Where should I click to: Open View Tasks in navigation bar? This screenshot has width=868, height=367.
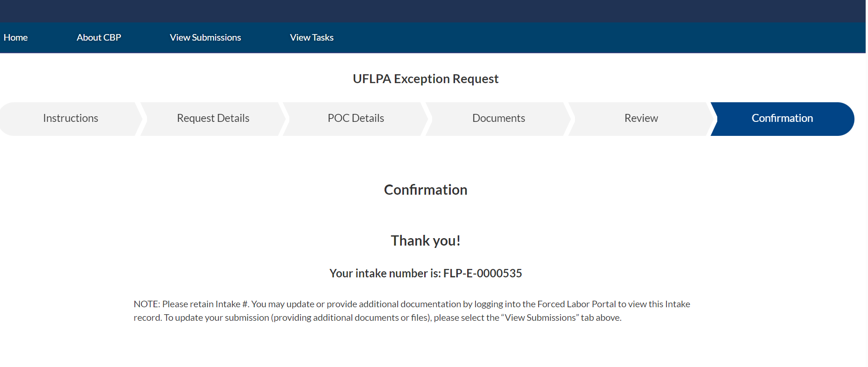tap(312, 37)
